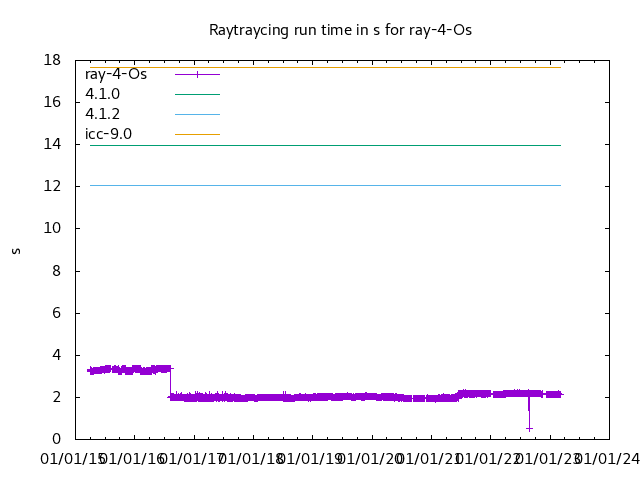The width and height of the screenshot is (640, 480).
Task: Click the vertical drop in the purple series in 2016
Action: [170, 382]
